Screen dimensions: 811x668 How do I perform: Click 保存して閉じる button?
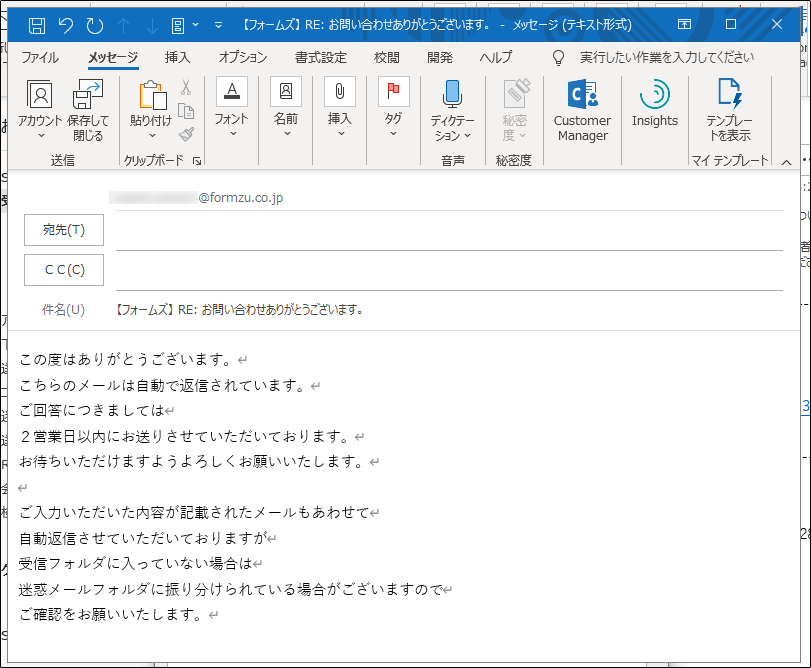pyautogui.click(x=88, y=110)
